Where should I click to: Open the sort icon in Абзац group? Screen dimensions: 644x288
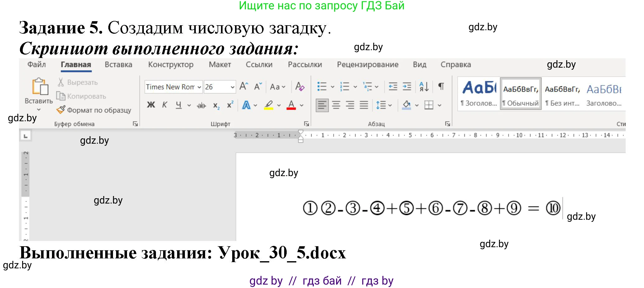[x=423, y=86]
